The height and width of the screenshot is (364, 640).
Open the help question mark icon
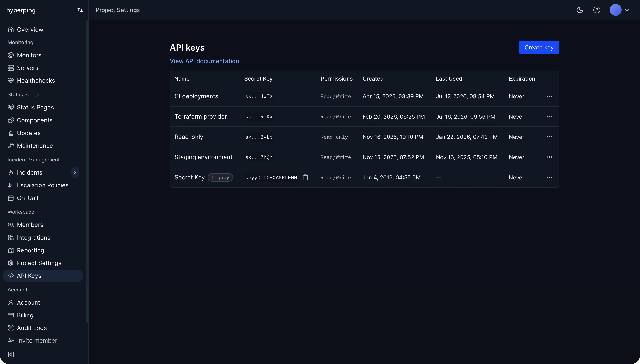tap(597, 10)
